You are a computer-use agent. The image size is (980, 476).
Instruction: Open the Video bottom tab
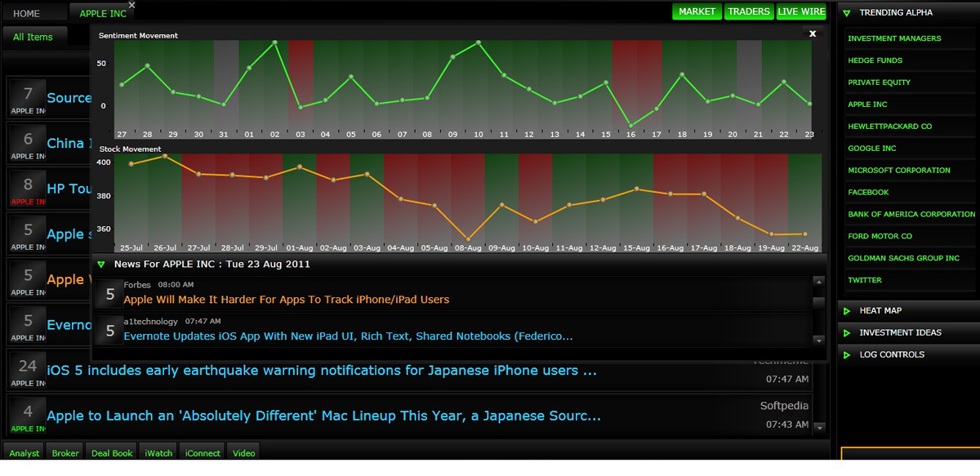point(244,453)
